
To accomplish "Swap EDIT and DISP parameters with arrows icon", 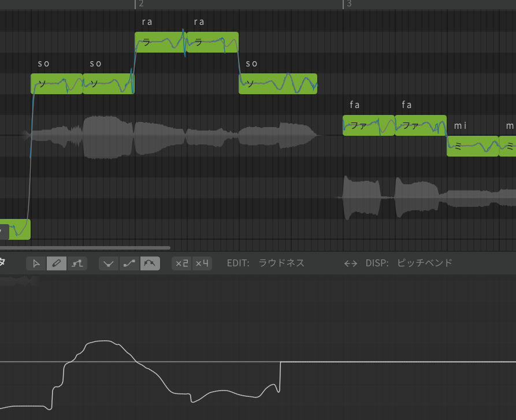I will click(351, 263).
